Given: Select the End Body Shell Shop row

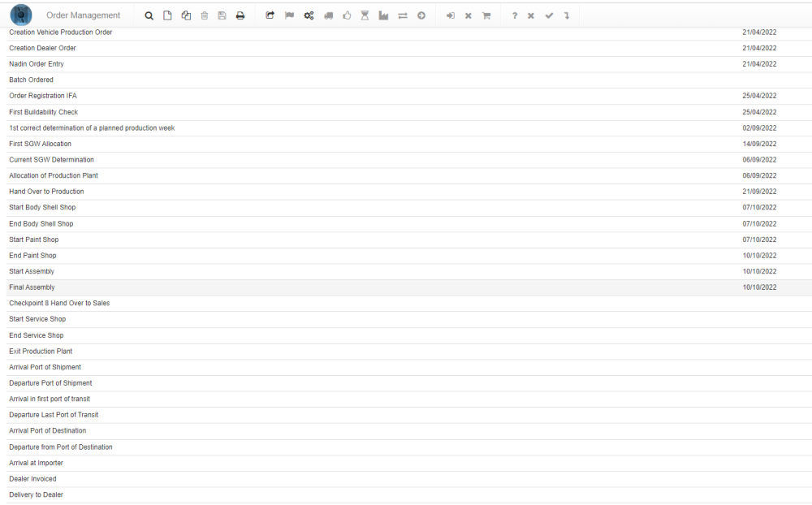Looking at the screenshot, I should [x=409, y=224].
